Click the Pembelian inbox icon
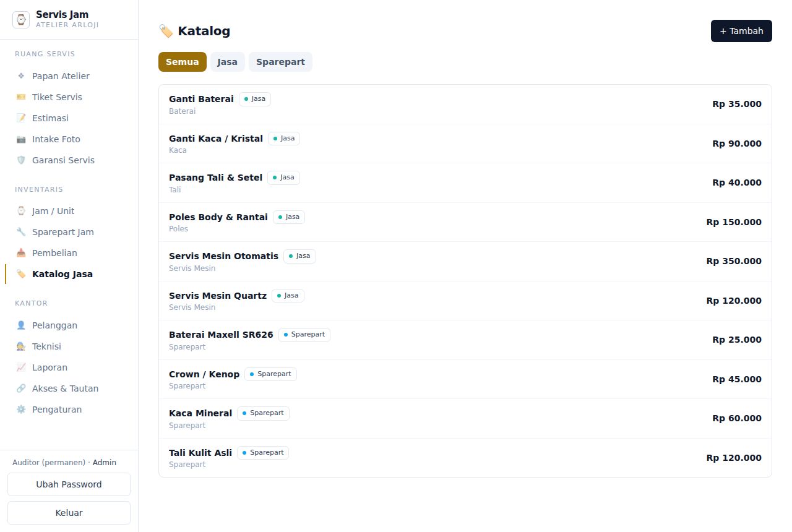 [21, 253]
